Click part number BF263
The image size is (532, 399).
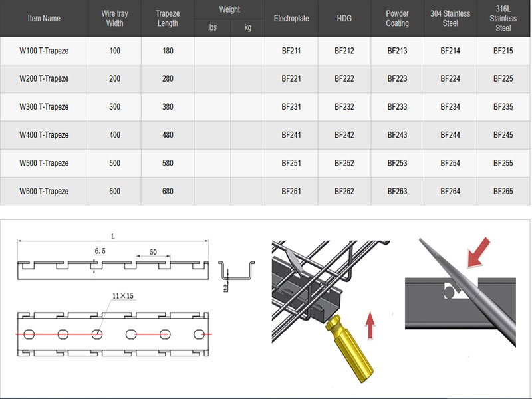coord(397,192)
